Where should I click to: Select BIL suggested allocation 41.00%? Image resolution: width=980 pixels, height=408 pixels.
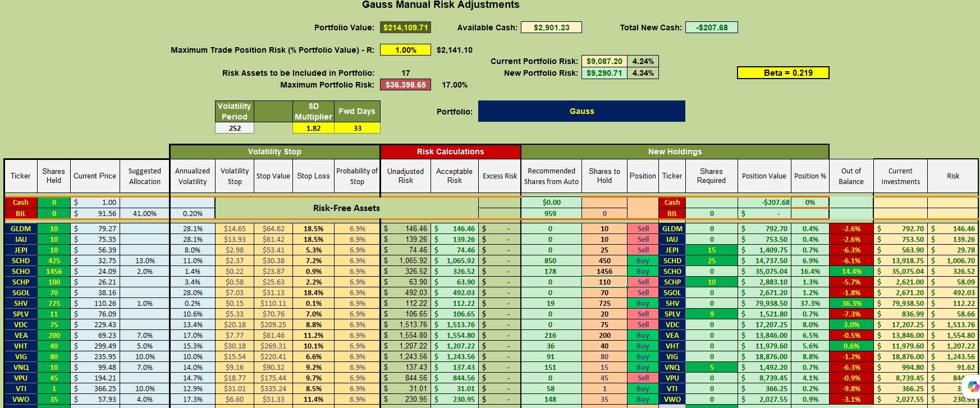[x=145, y=213]
